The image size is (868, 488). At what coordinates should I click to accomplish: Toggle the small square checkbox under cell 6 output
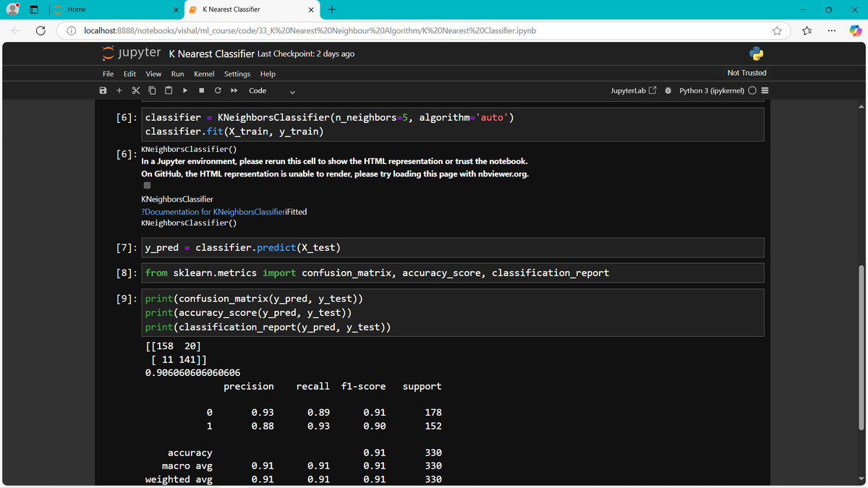pyautogui.click(x=145, y=185)
